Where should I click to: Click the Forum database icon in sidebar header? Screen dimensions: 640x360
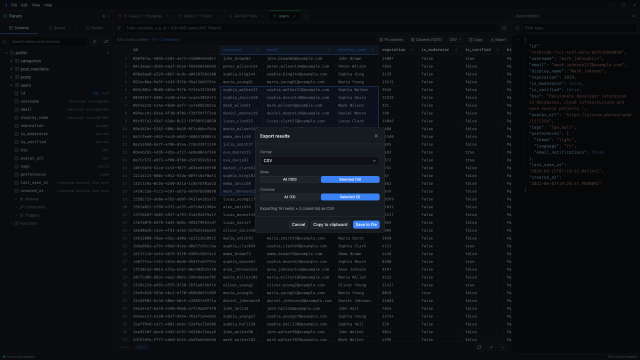tap(5, 16)
